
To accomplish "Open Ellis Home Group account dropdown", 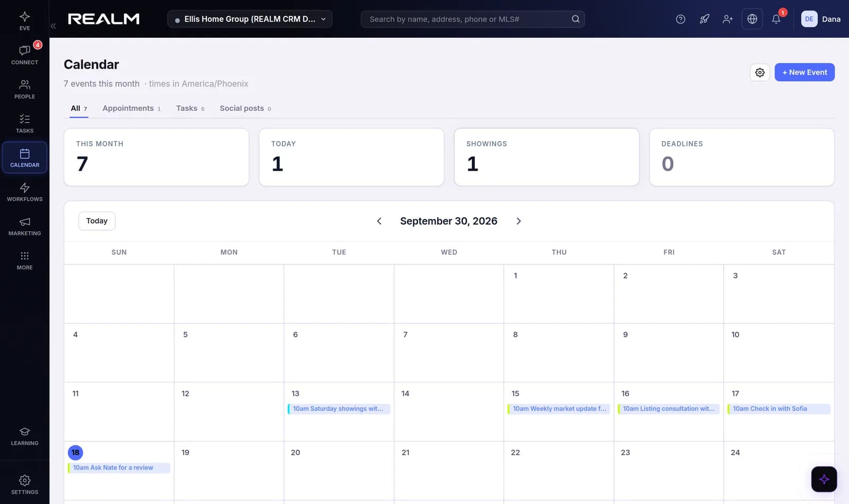I will 250,19.
